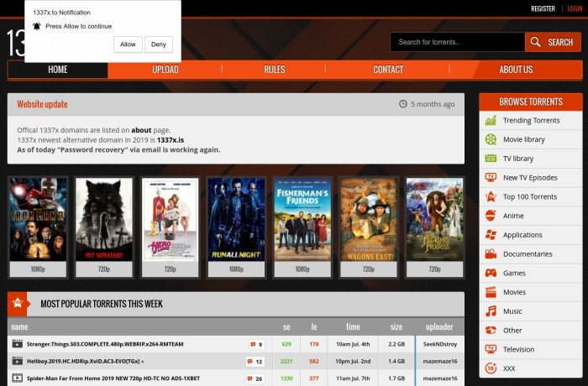Click the 'se' seeders column header
Viewport: 588px width, 386px height.
[286, 326]
